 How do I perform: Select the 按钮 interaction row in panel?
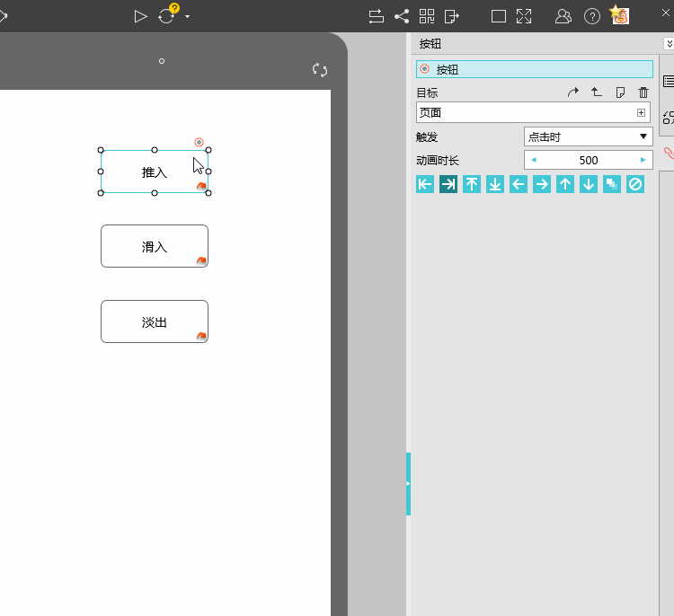click(x=535, y=69)
